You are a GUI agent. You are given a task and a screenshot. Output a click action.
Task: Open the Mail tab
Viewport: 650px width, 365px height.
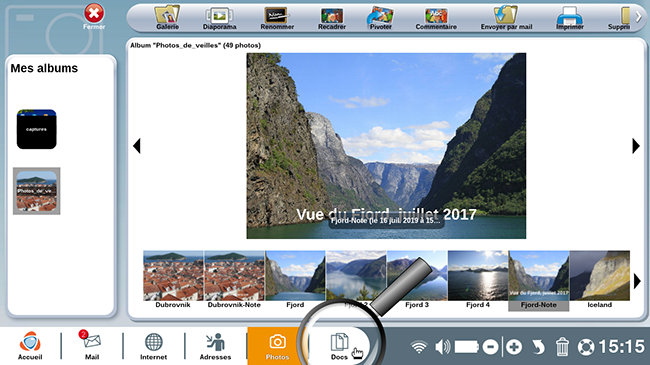tap(92, 346)
